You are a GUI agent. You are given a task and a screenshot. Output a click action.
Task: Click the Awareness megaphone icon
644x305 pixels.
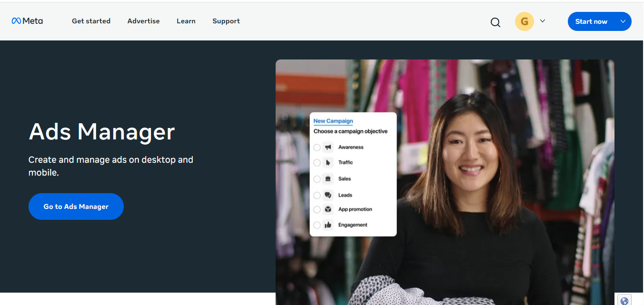[x=328, y=148]
